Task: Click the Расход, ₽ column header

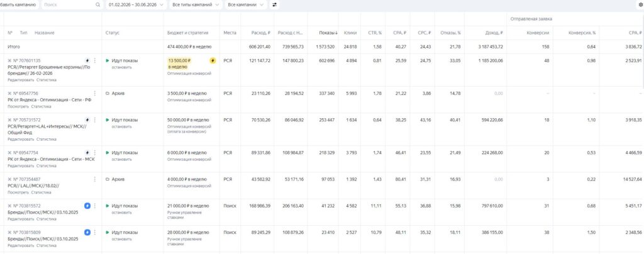Action: pyautogui.click(x=261, y=33)
